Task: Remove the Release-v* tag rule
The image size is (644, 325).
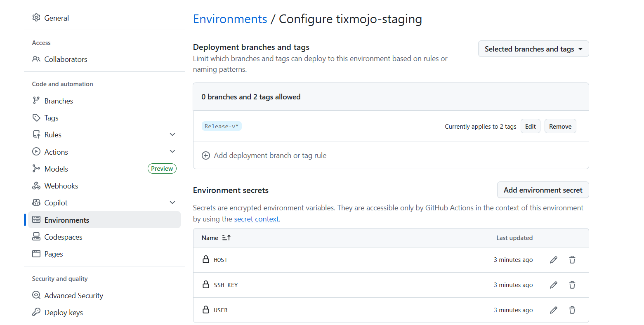Action: pos(560,126)
